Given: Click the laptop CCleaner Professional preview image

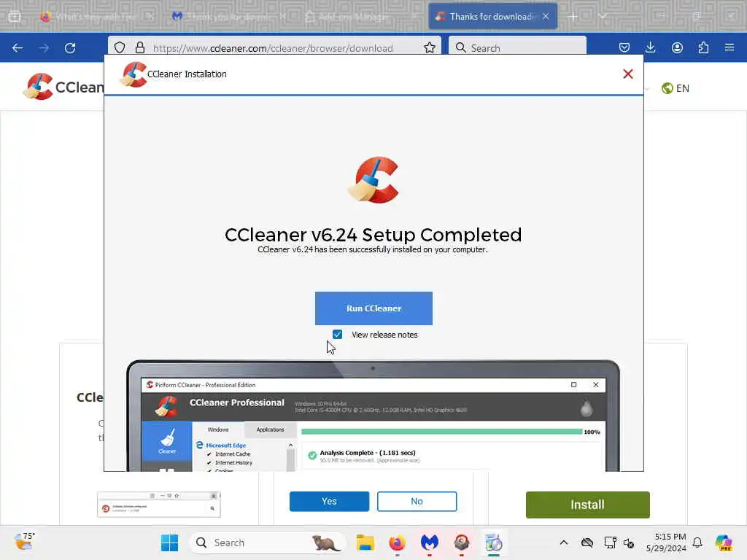Looking at the screenshot, I should [x=373, y=416].
